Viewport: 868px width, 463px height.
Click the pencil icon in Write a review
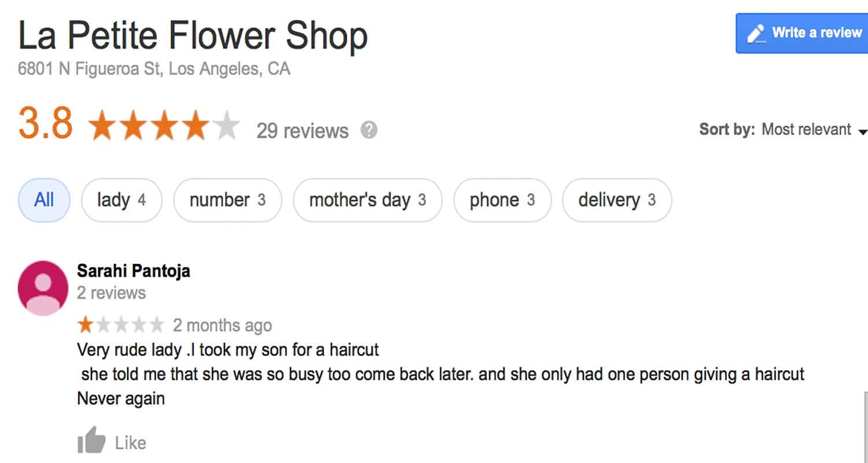coord(756,33)
